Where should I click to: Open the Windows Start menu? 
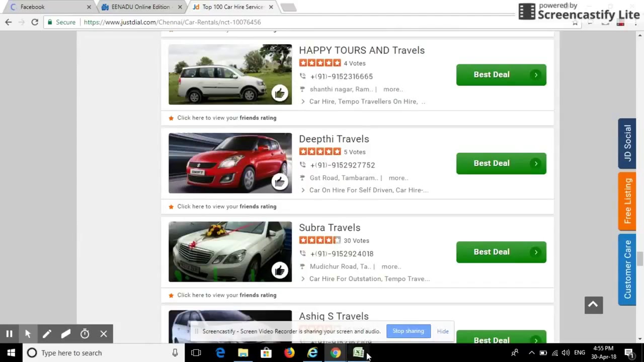coord(11,353)
